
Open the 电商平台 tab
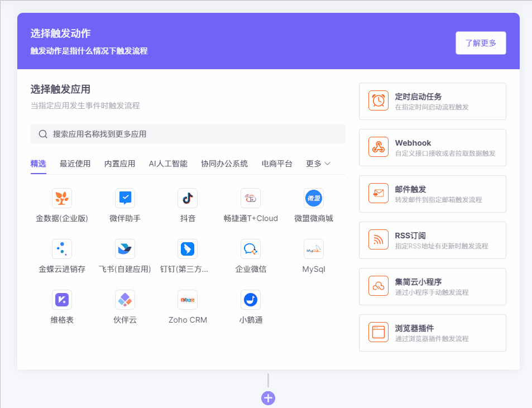[277, 164]
